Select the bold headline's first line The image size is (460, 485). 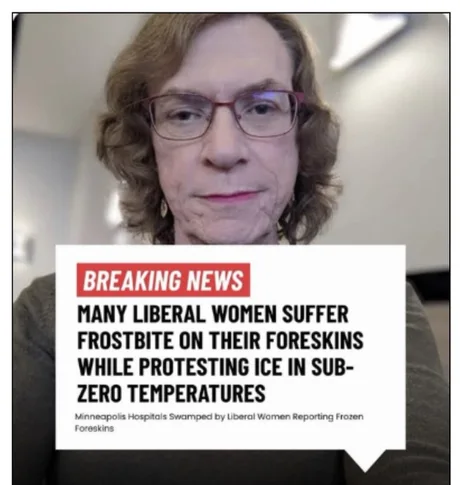tap(213, 314)
